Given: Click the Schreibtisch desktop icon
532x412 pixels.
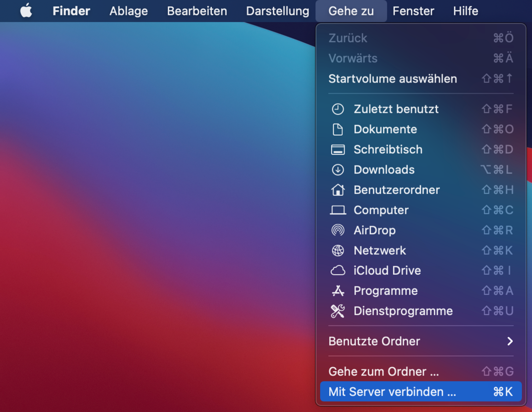Looking at the screenshot, I should tap(338, 150).
